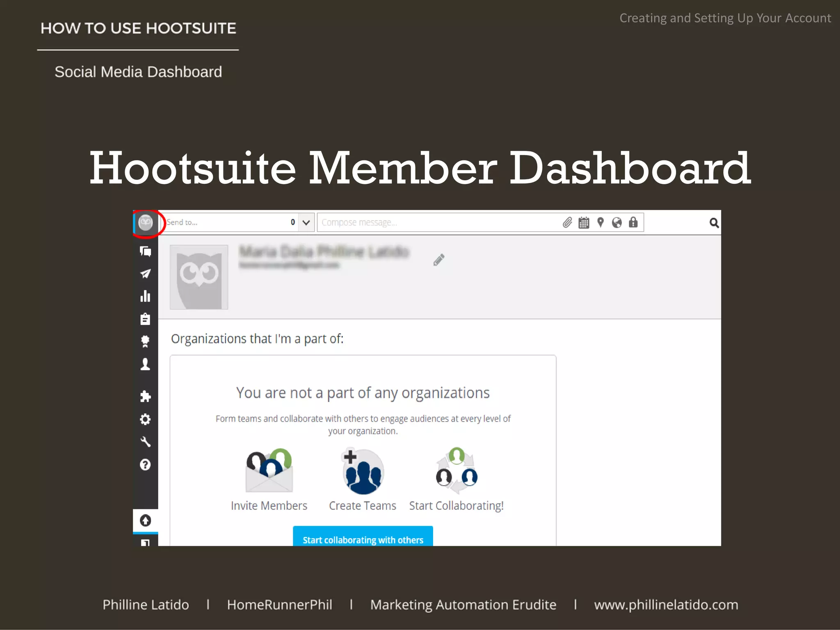Open the owl profile avatar in sidebar
Image resolution: width=840 pixels, height=630 pixels.
click(146, 223)
